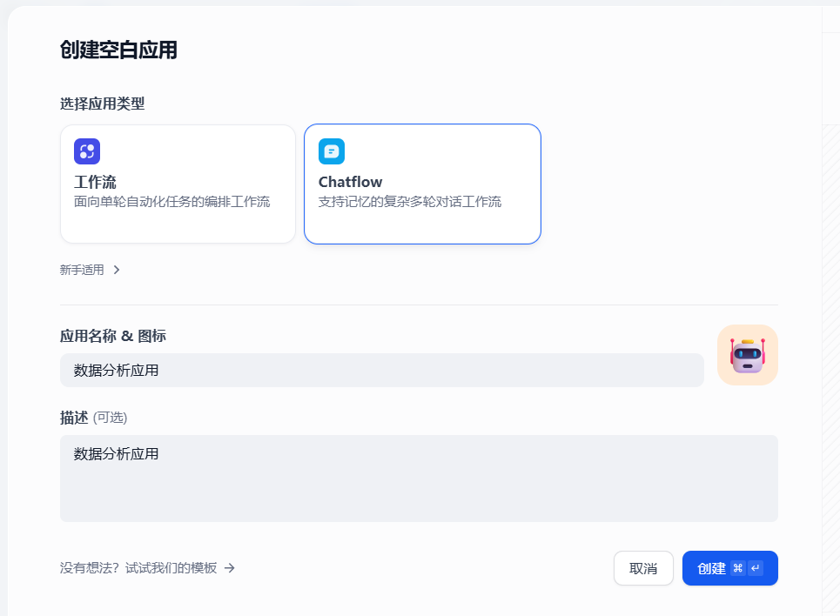Viewport: 840px width, 616px height.
Task: Click the 创建空白应用 dialog title
Action: (x=118, y=50)
